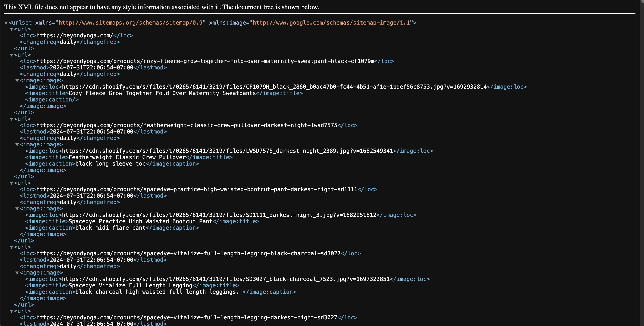Collapse image:image node for Spacedye Vitalize Full Length Legging
This screenshot has width=644, height=326.
pos(17,273)
